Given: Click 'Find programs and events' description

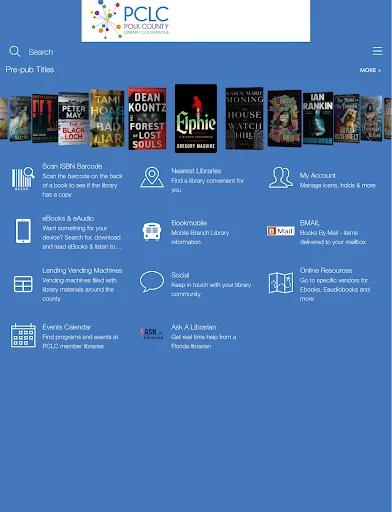Looking at the screenshot, I should (80, 342).
